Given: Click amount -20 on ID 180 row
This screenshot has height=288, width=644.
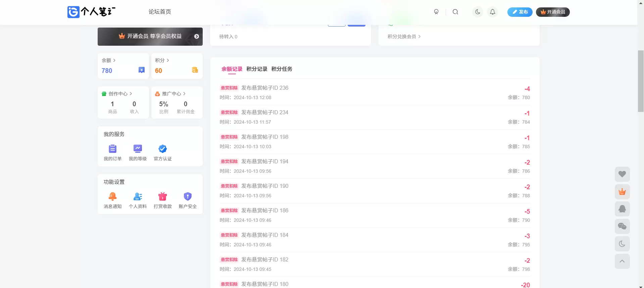Looking at the screenshot, I should 526,285.
